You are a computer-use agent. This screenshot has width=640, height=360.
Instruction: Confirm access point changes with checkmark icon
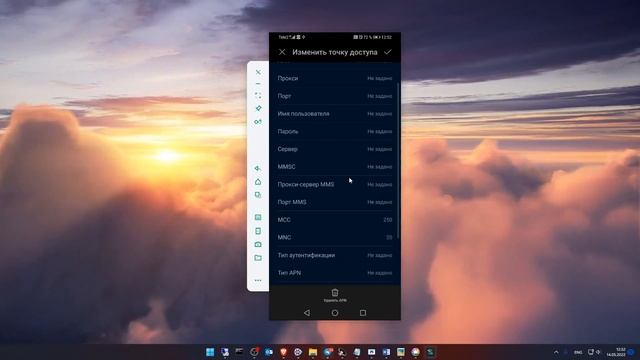[x=388, y=52]
